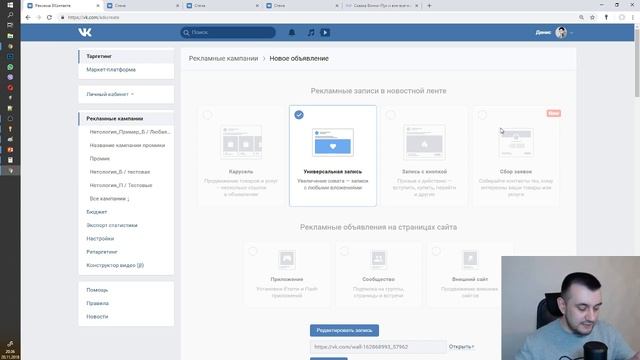Viewport: 640px width, 360px height.
Task: Select the Сбор заявок radio button
Action: point(482,115)
